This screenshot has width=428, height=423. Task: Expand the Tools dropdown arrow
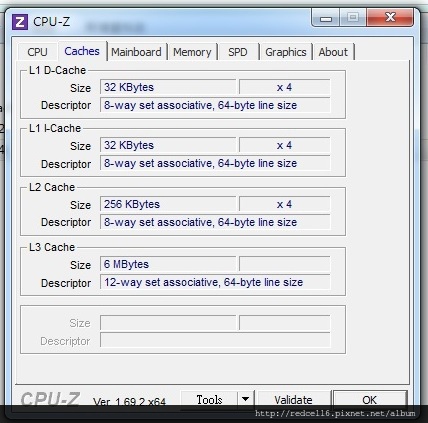pyautogui.click(x=246, y=399)
